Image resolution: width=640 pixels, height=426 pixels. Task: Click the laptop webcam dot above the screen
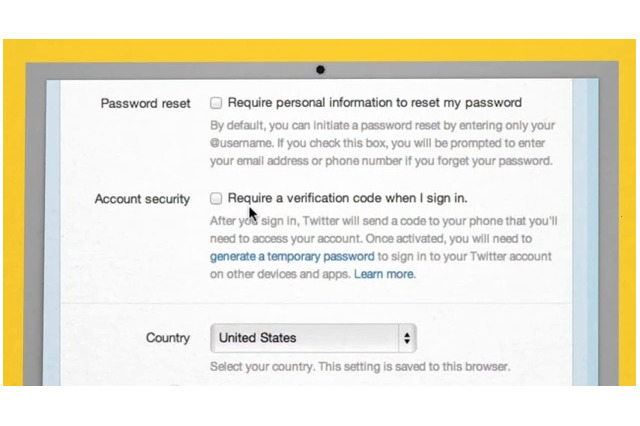tap(320, 70)
